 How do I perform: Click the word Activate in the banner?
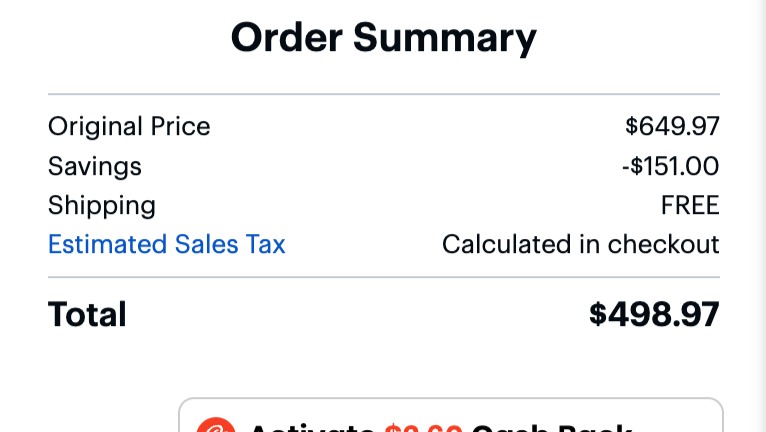coord(312,428)
